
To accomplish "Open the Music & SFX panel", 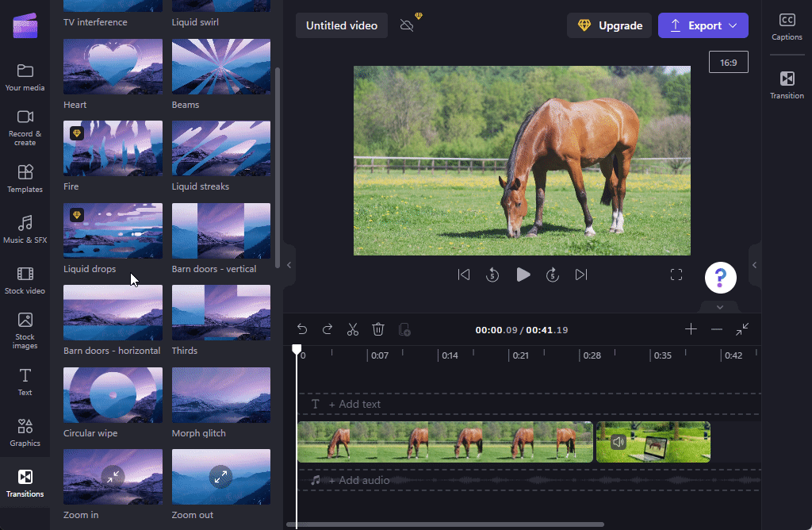I will pos(25,230).
